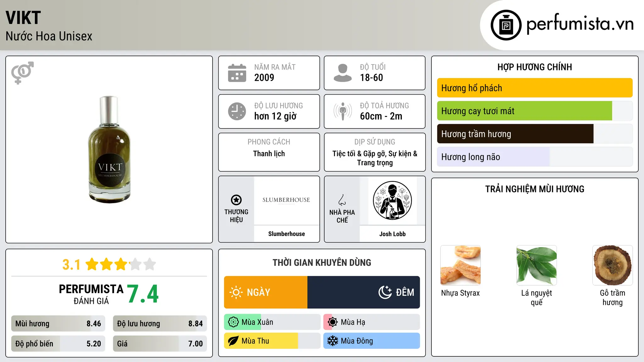This screenshot has width=644, height=362.
Task: Click the Mùa Thu season bar
Action: [272, 341]
